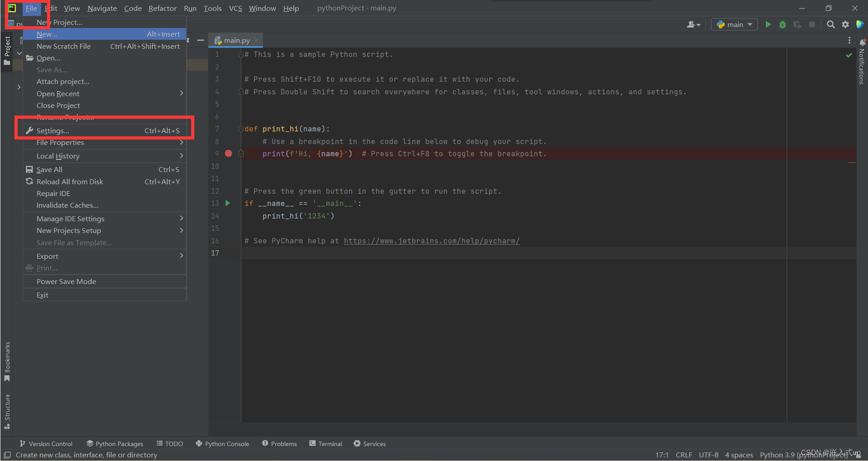Close the main.py editor tab

click(256, 40)
